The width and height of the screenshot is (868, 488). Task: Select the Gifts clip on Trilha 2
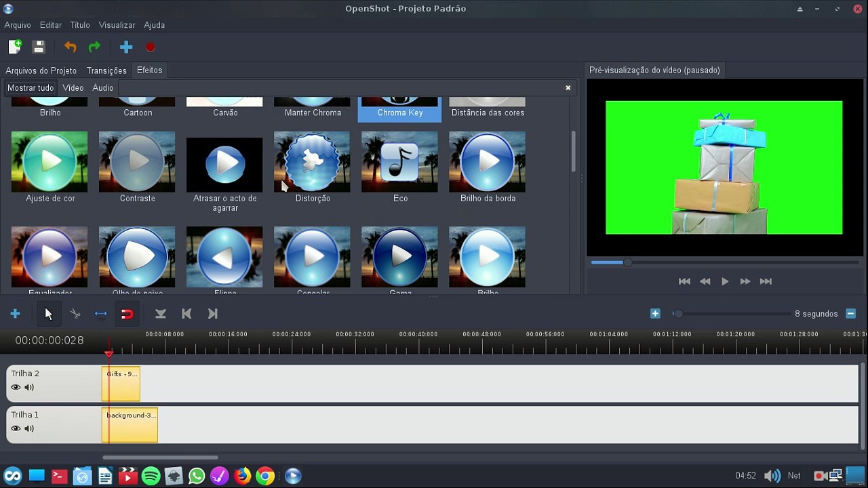[121, 384]
